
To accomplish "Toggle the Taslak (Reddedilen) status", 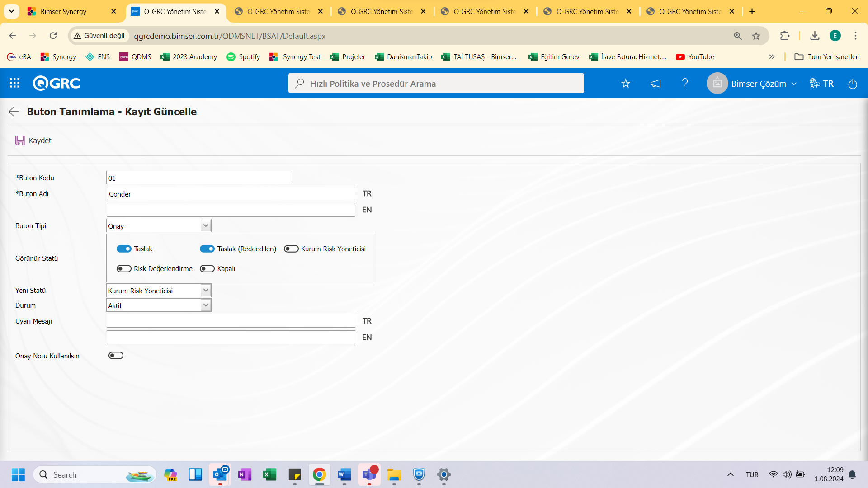I will (207, 249).
